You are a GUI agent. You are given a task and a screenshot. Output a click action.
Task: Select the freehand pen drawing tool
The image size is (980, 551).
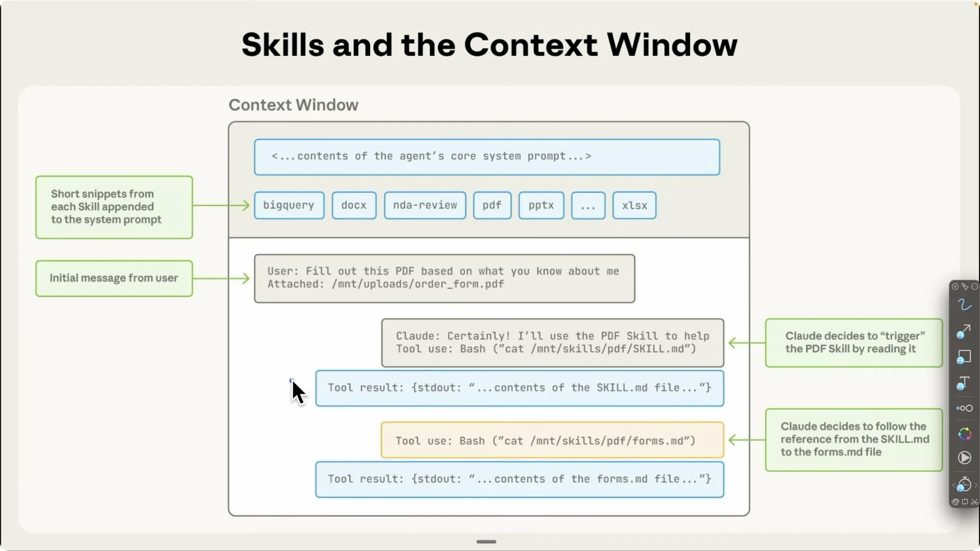point(964,305)
